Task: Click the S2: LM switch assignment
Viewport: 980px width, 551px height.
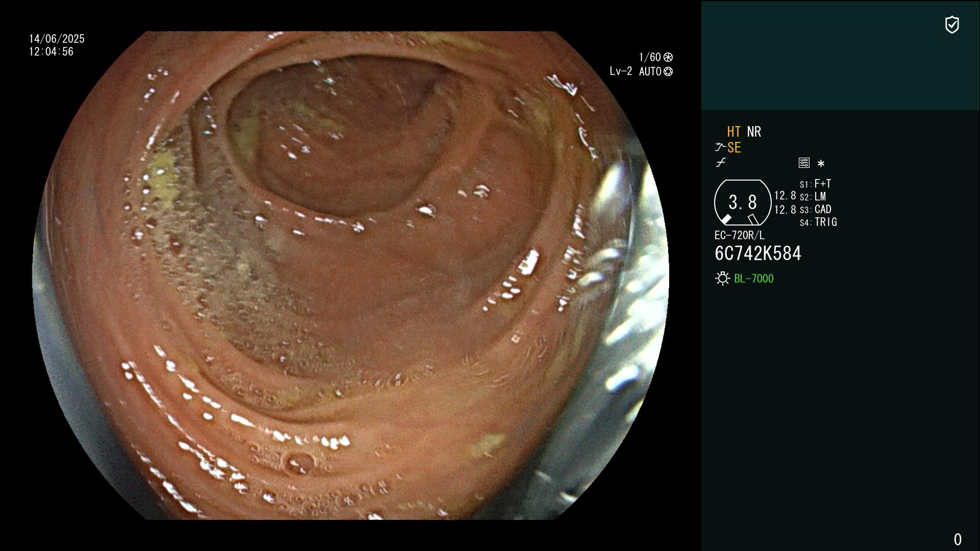Action: (813, 196)
